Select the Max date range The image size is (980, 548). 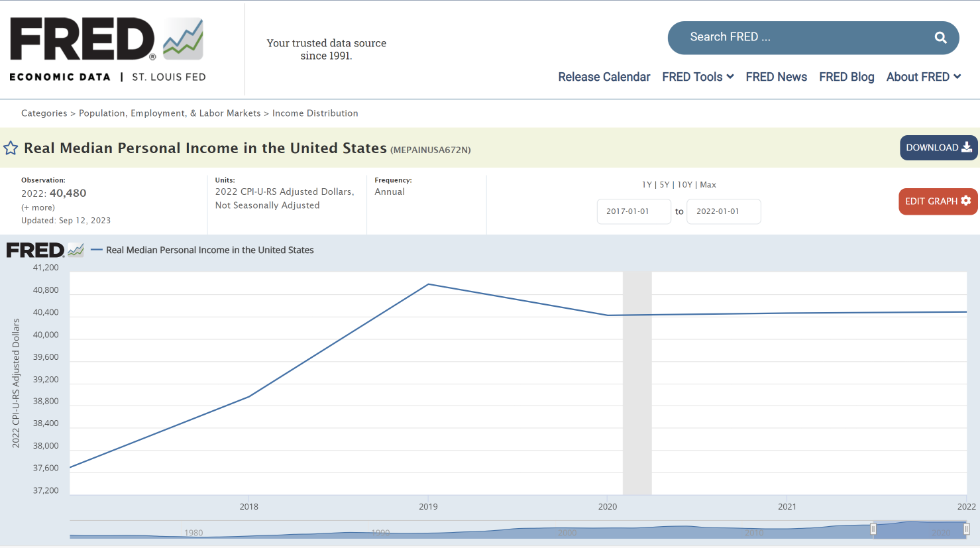[708, 185]
